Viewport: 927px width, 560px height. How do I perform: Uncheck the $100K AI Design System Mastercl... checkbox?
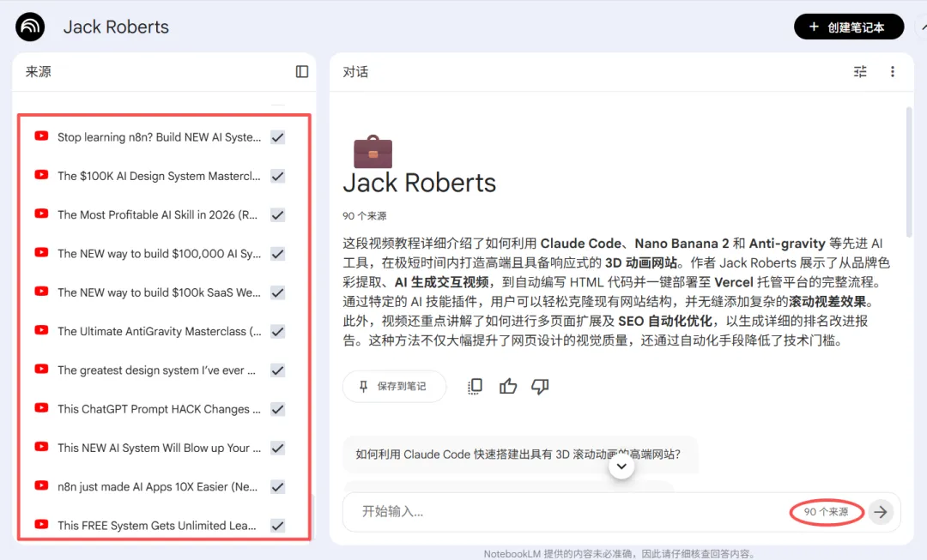tap(278, 176)
